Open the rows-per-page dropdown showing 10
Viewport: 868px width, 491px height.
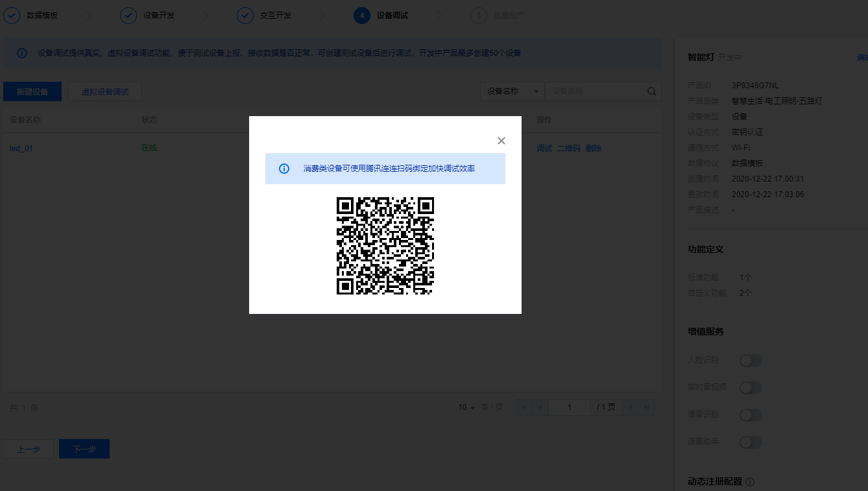click(x=467, y=407)
